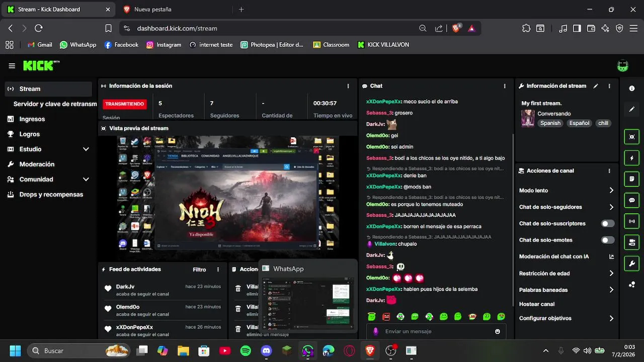644x362 pixels.
Task: Open File Explorer from the taskbar
Action: 183,350
